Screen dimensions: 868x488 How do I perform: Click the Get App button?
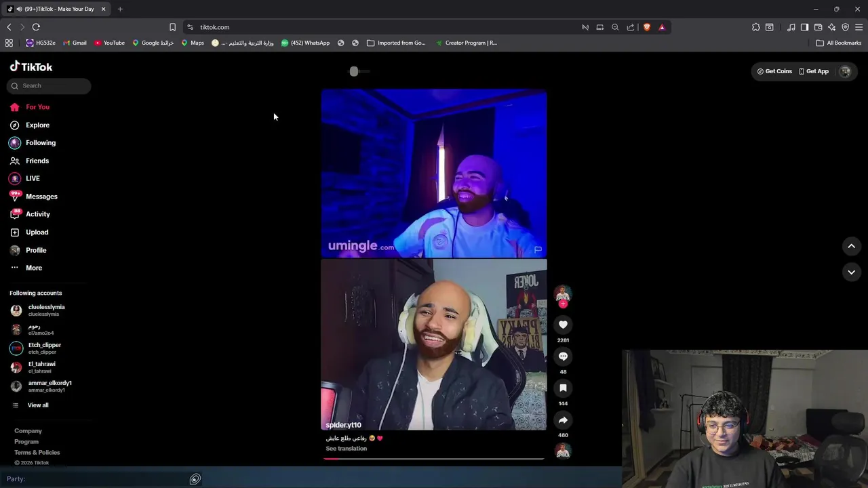814,71
